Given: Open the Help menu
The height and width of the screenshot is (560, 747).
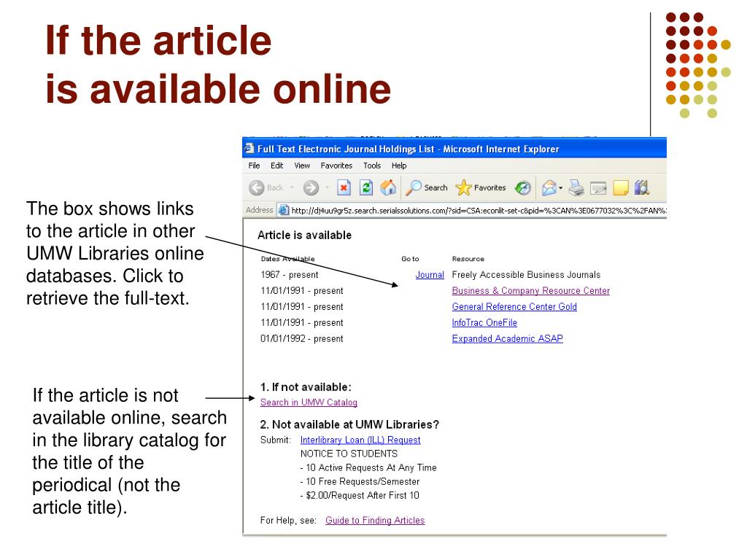Looking at the screenshot, I should click(399, 166).
